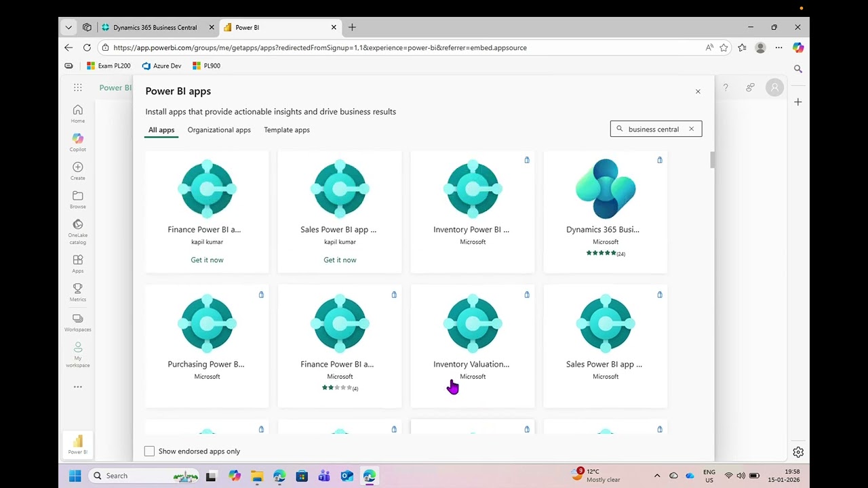
Task: Open My workspace sidebar item
Action: [x=78, y=354]
